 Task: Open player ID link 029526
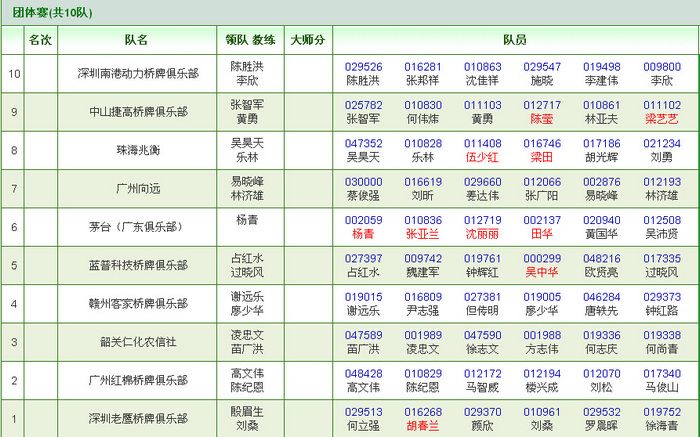[x=363, y=67]
